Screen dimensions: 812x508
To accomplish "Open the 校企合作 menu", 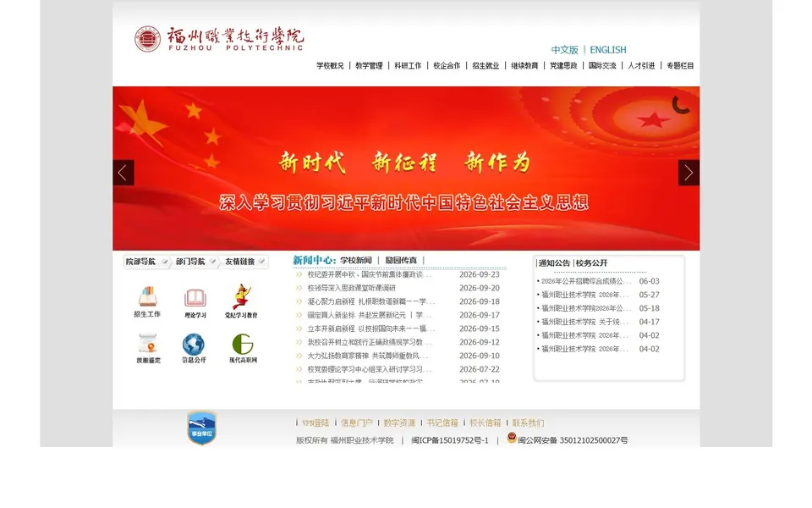I will (447, 65).
